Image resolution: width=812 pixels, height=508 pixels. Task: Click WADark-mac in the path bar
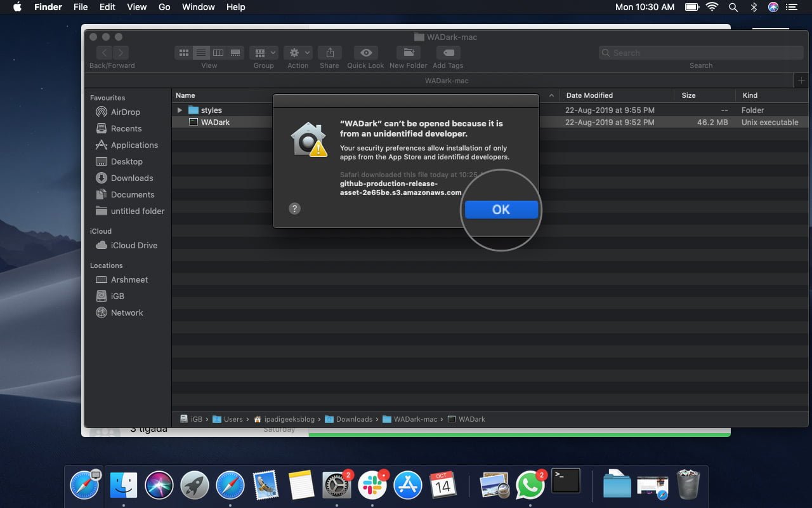coord(410,419)
